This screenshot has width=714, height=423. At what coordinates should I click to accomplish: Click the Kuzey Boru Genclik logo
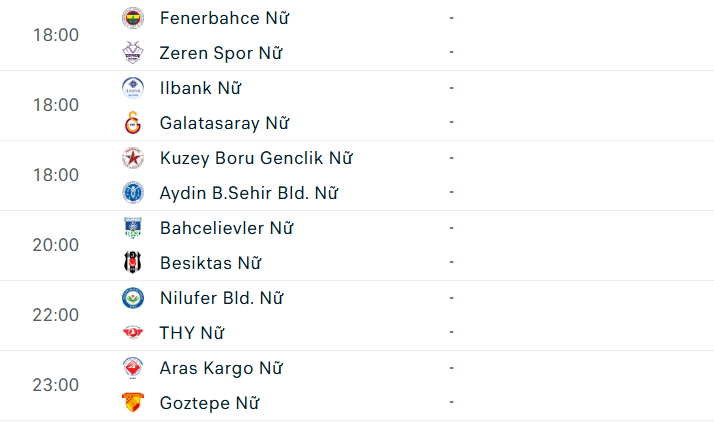[133, 158]
